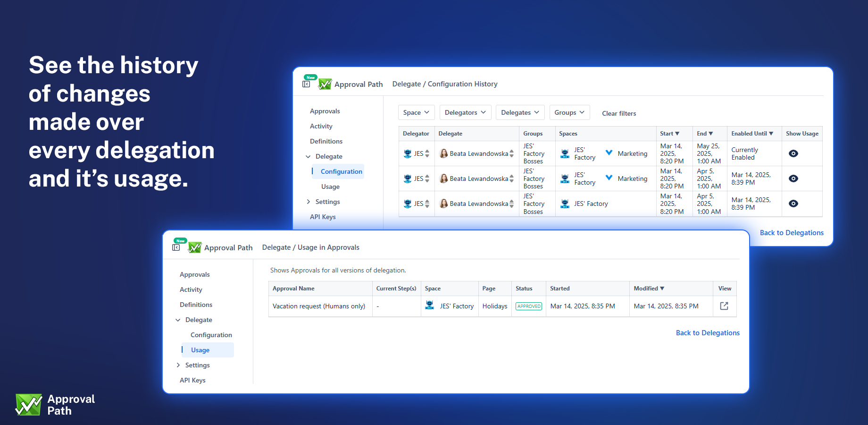Click Vacation request (Humans only) approval name

[319, 306]
